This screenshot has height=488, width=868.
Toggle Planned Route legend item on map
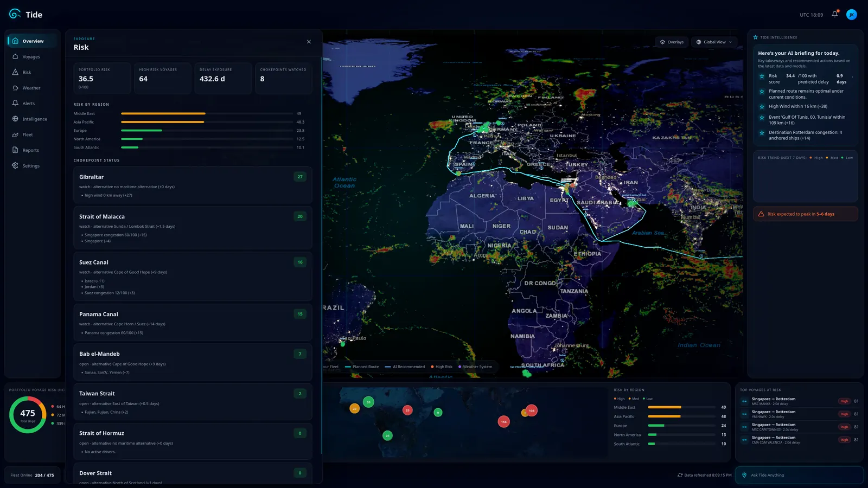pos(362,367)
